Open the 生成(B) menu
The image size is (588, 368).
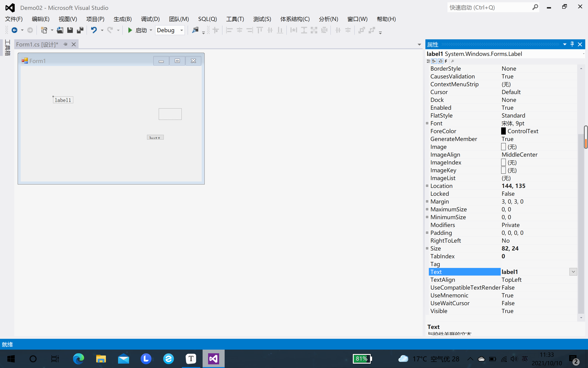click(x=122, y=19)
